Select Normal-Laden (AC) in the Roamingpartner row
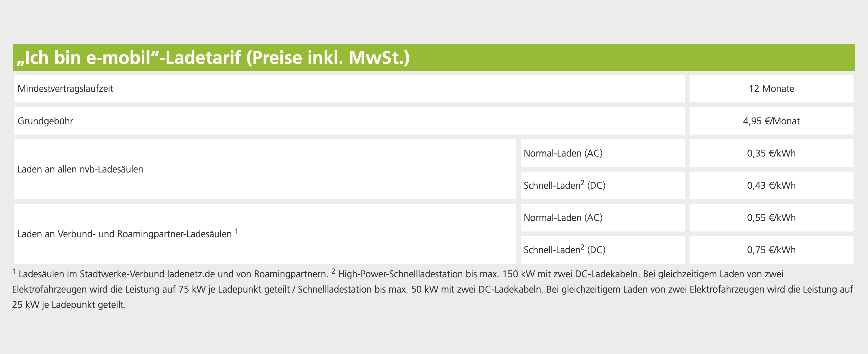 [563, 218]
